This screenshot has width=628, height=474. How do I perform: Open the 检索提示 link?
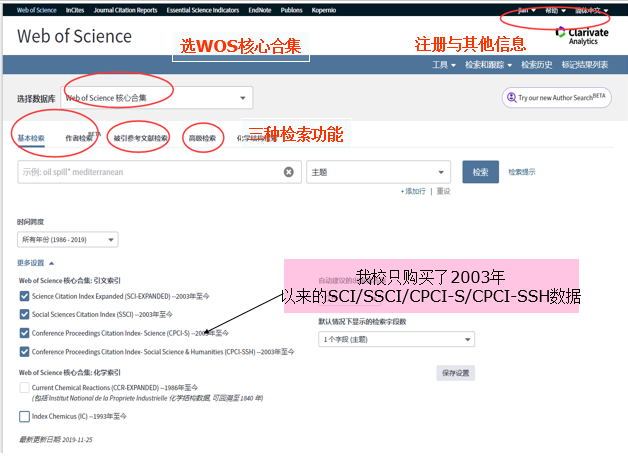tap(521, 172)
